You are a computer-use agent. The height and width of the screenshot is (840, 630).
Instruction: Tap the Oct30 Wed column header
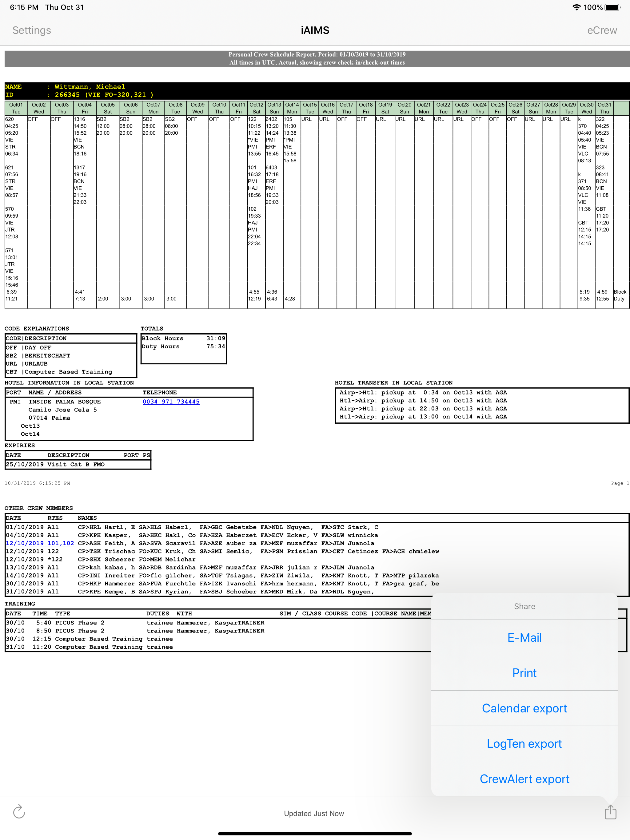click(x=586, y=108)
